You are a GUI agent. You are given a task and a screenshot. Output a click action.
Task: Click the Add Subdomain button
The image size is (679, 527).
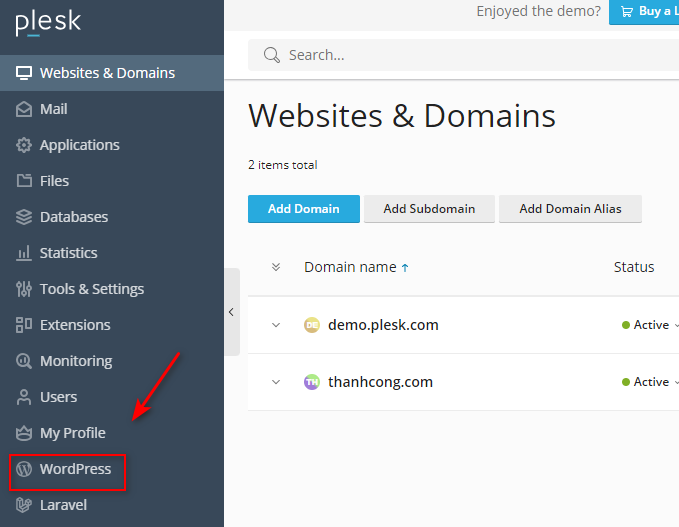coord(429,209)
